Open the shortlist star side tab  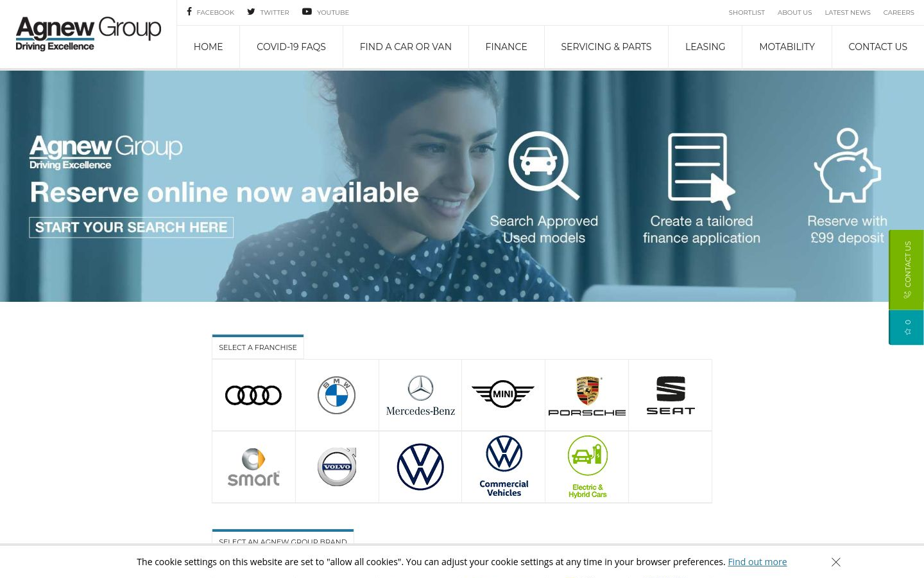point(906,328)
